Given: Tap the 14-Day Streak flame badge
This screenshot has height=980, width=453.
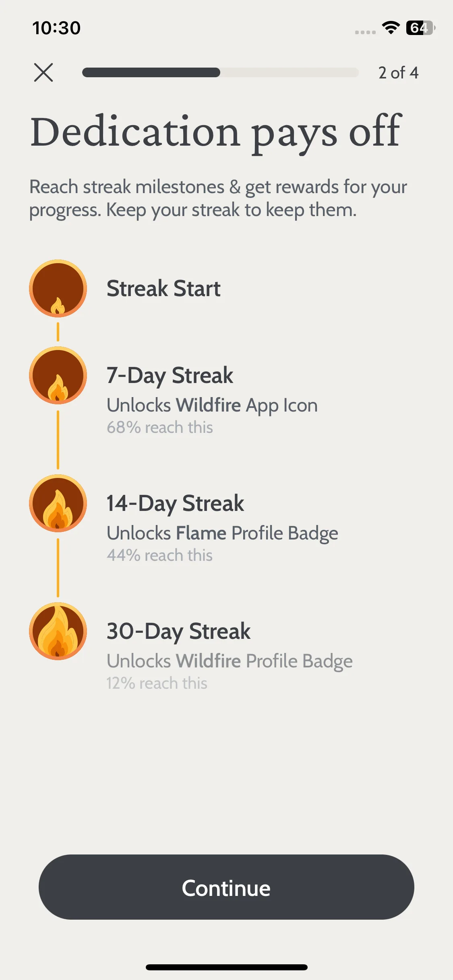Looking at the screenshot, I should coord(58,503).
